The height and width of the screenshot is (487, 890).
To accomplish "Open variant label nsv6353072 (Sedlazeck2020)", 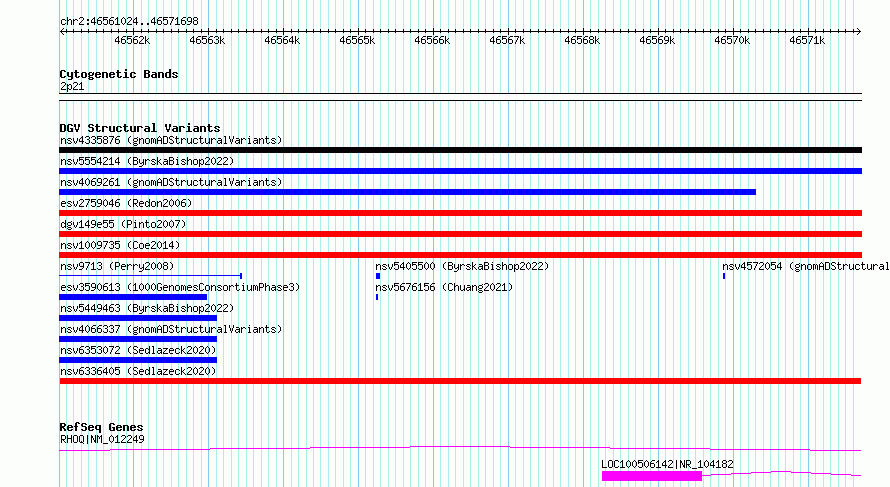I will 138,350.
